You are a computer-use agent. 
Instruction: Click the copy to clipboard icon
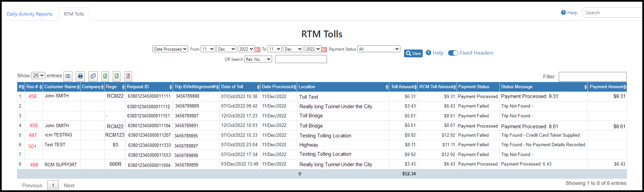(93, 76)
